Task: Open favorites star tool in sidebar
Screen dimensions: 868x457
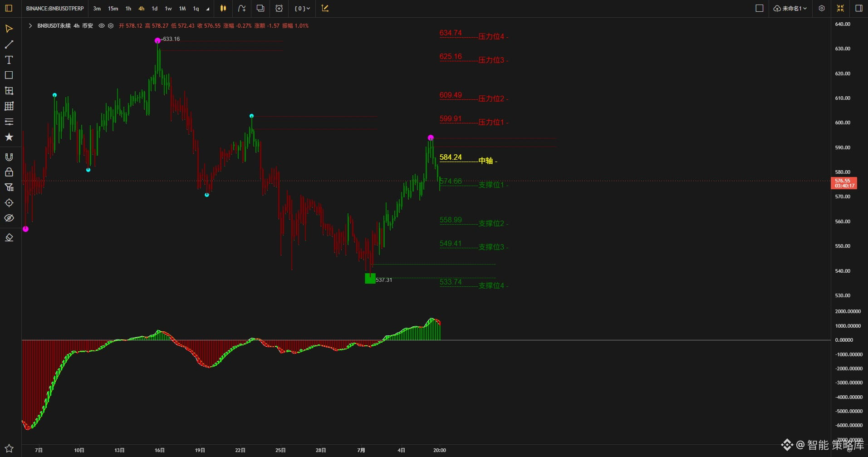Action: click(9, 137)
